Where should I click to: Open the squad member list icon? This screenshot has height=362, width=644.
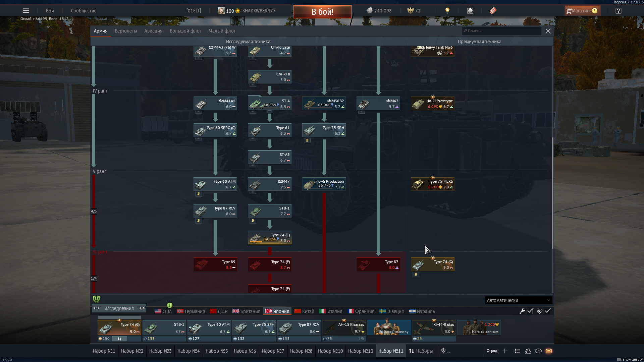click(517, 351)
